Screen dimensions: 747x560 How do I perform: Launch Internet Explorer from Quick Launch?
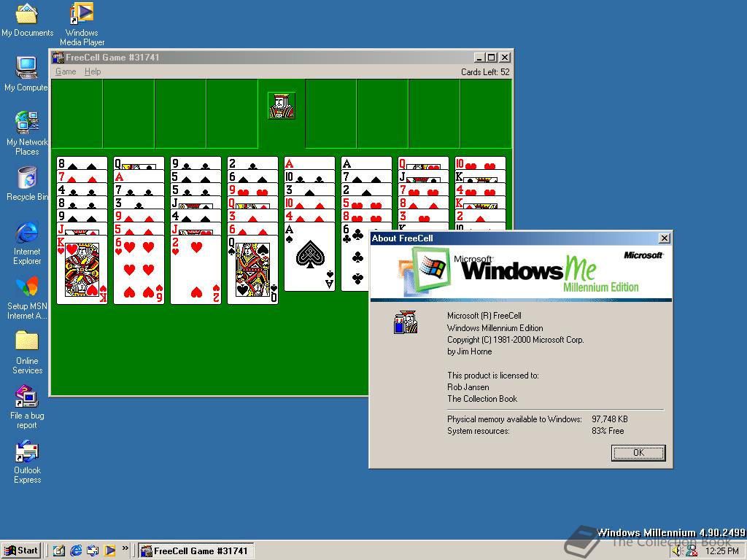[x=76, y=551]
